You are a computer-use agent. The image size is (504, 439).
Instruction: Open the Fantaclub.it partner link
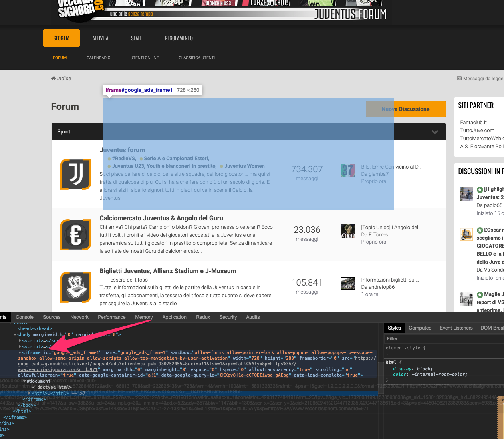[x=473, y=123]
